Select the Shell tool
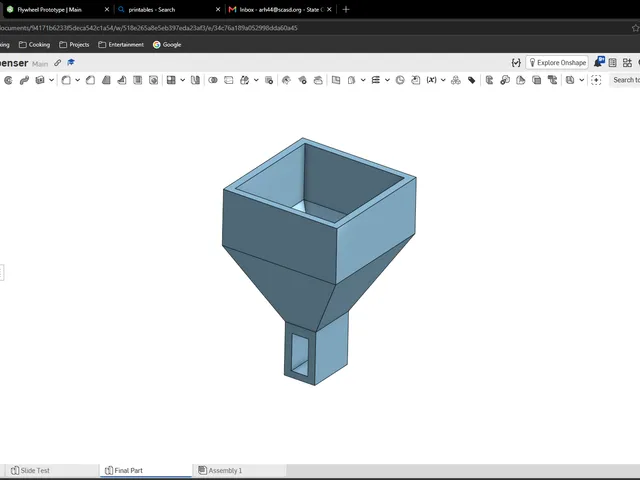The width and height of the screenshot is (640, 480). (138, 80)
